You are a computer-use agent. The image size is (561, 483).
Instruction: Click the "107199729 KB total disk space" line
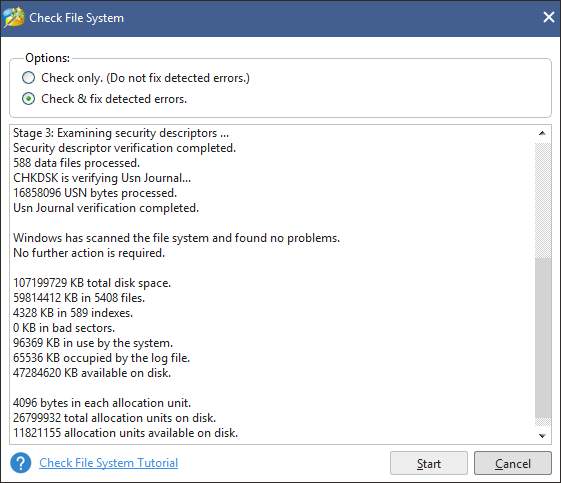click(x=92, y=283)
